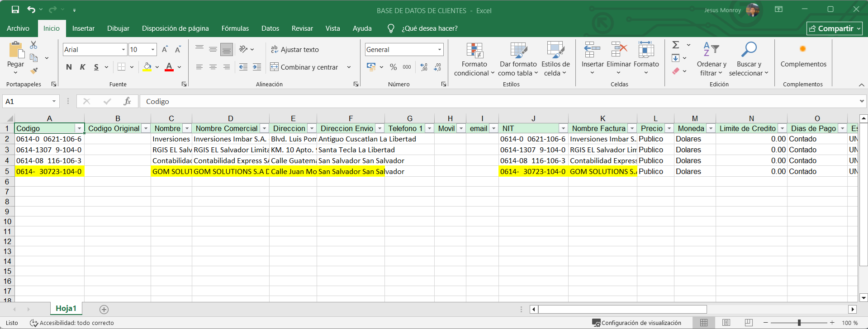This screenshot has height=329, width=868.
Task: Click the thousands separator 000 icon
Action: pyautogui.click(x=407, y=67)
